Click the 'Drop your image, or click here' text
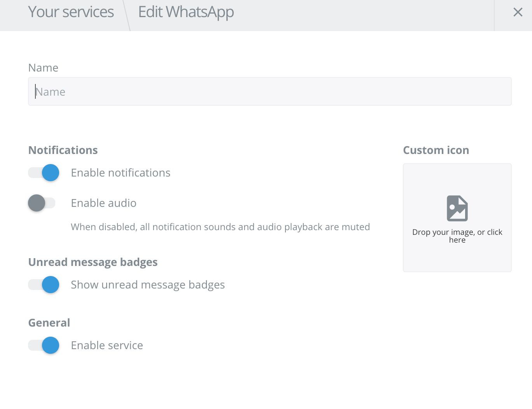532x409 pixels. (x=457, y=236)
